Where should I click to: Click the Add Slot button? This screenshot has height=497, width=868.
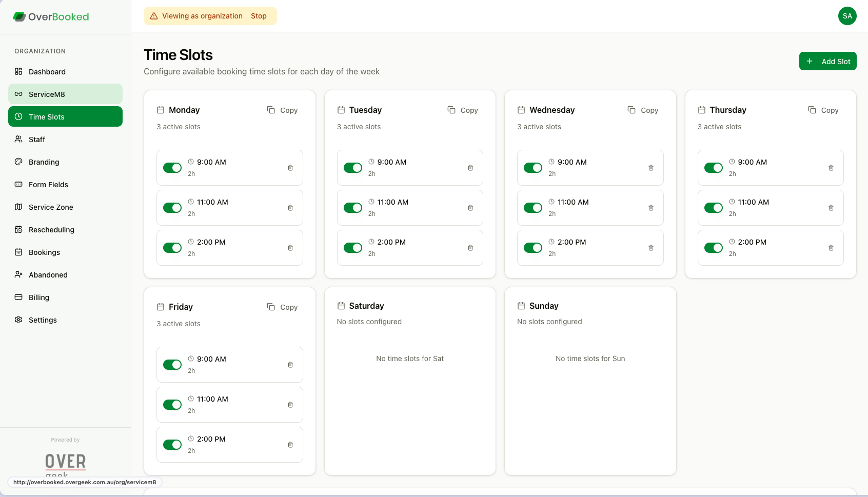[x=827, y=61]
